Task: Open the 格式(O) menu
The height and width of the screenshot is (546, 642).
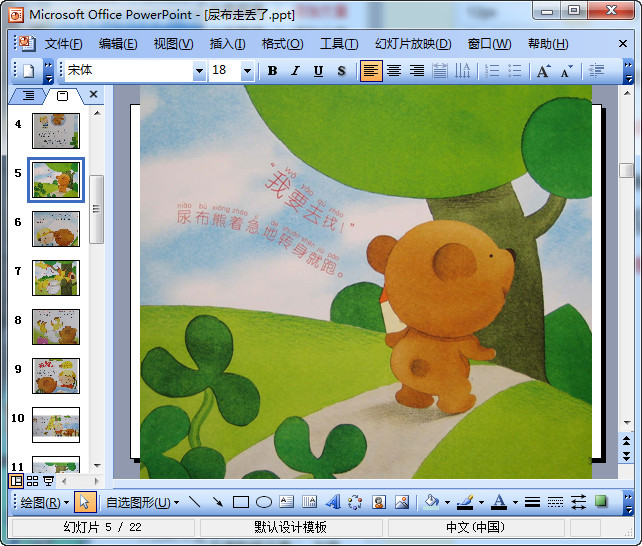Action: (283, 44)
